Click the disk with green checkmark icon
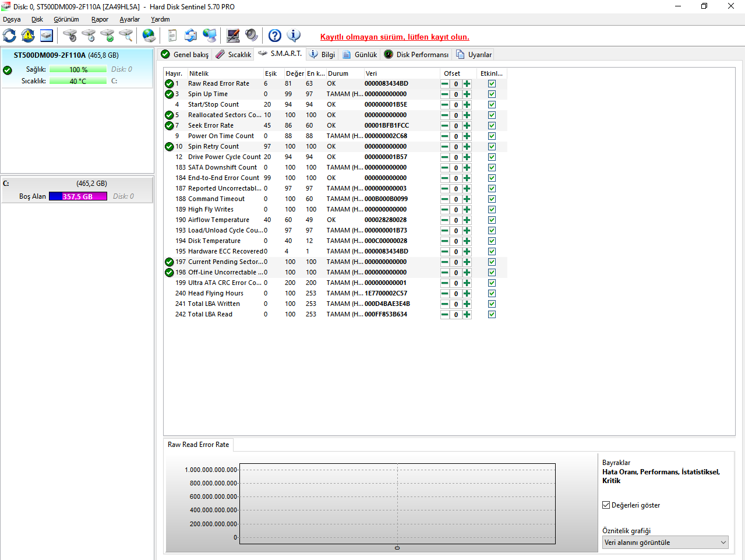 point(107,36)
